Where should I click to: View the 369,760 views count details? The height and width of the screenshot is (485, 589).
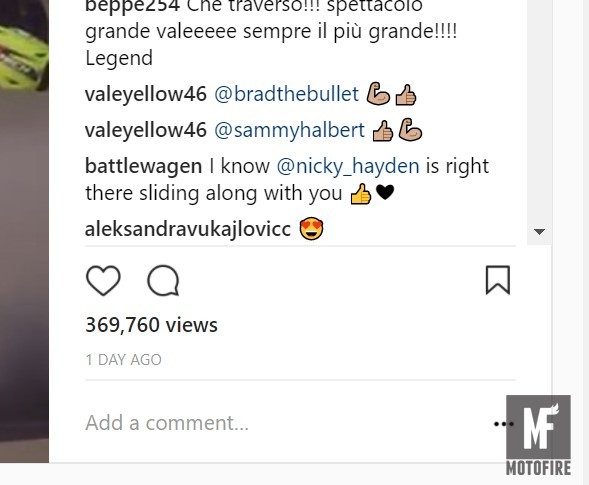coord(151,325)
